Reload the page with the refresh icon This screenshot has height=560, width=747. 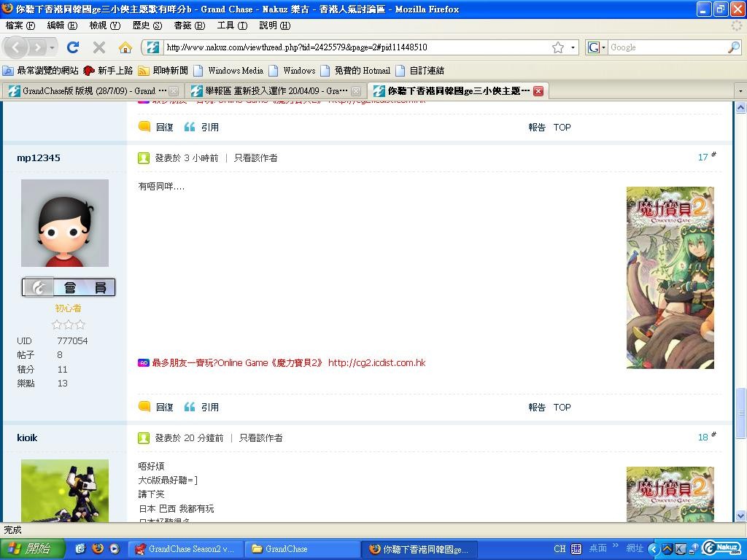[73, 47]
